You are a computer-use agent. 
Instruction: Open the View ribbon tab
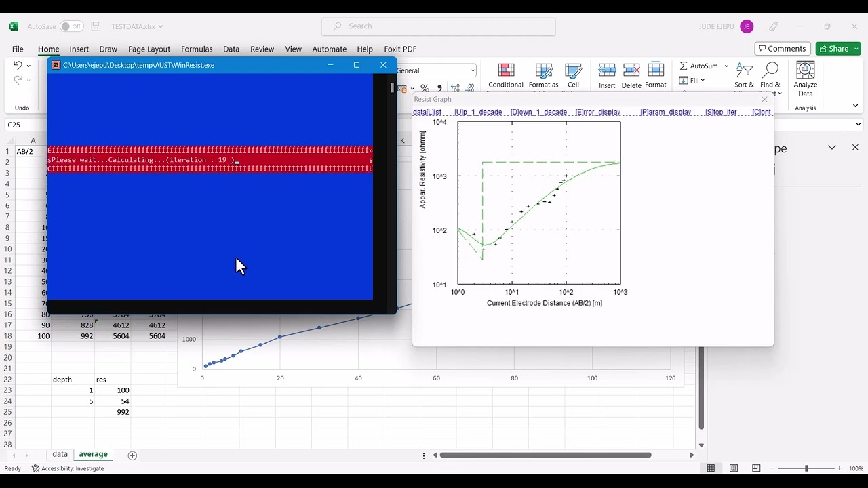(293, 49)
